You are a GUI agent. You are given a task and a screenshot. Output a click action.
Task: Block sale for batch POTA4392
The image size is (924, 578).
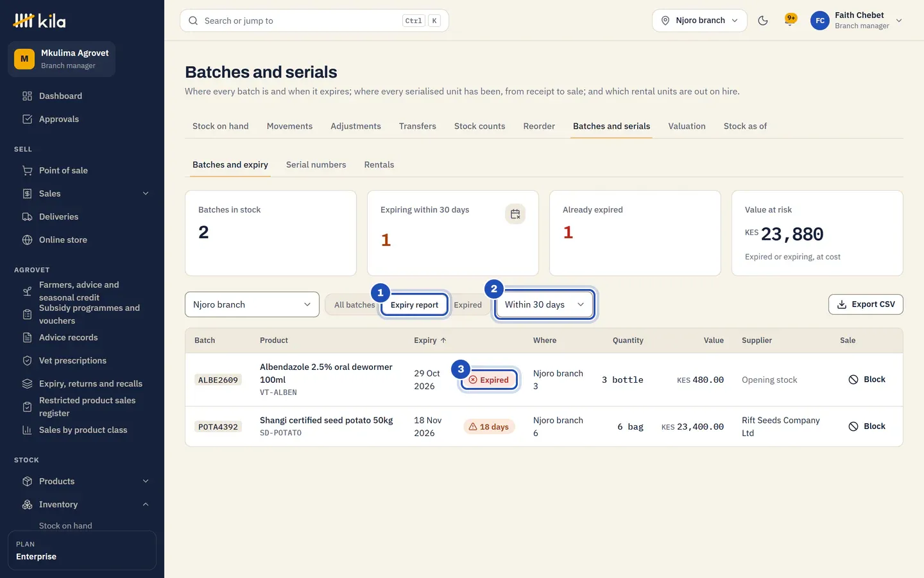point(867,426)
